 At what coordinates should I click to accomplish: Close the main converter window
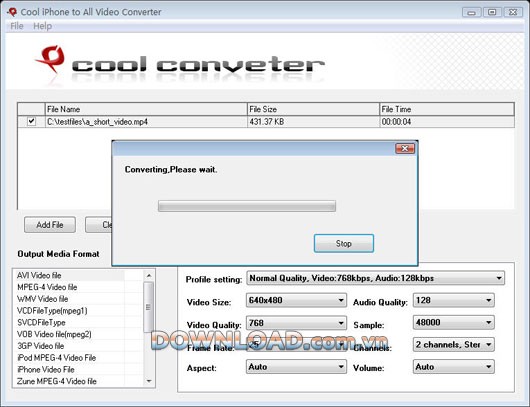(513, 13)
